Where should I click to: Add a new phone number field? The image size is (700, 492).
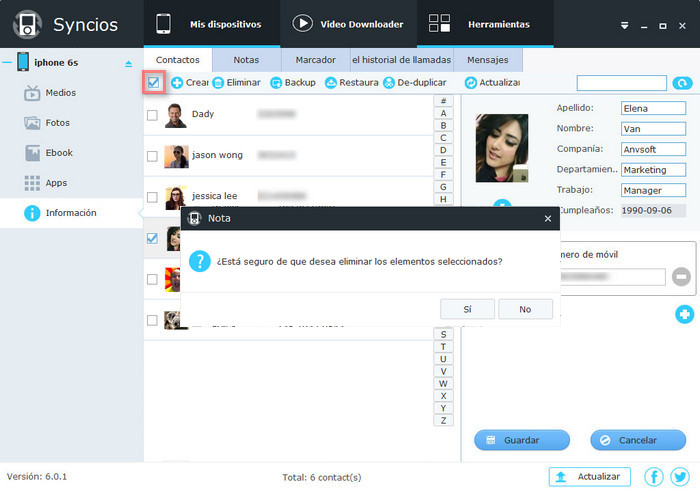[x=684, y=314]
